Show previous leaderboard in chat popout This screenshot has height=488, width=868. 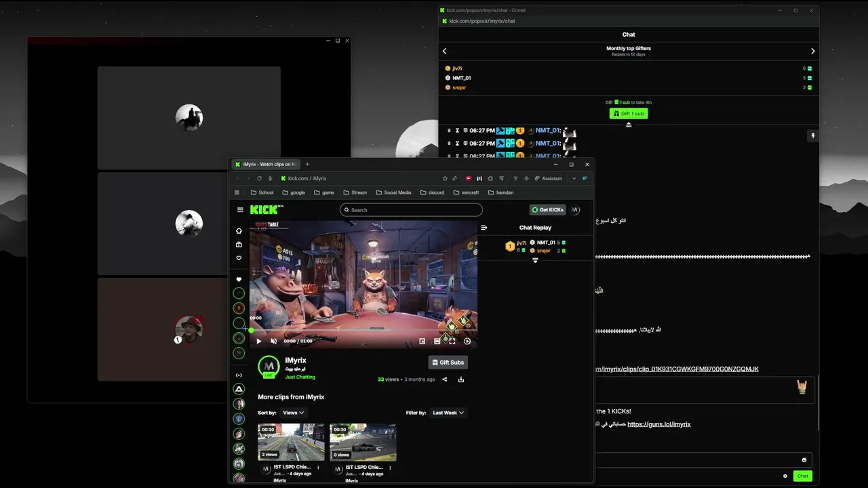pos(445,51)
